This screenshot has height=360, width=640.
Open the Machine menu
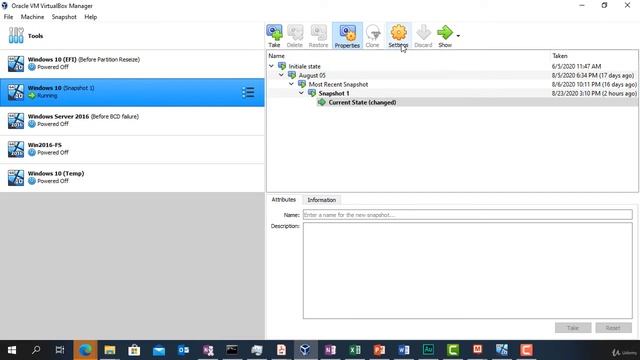pos(32,17)
